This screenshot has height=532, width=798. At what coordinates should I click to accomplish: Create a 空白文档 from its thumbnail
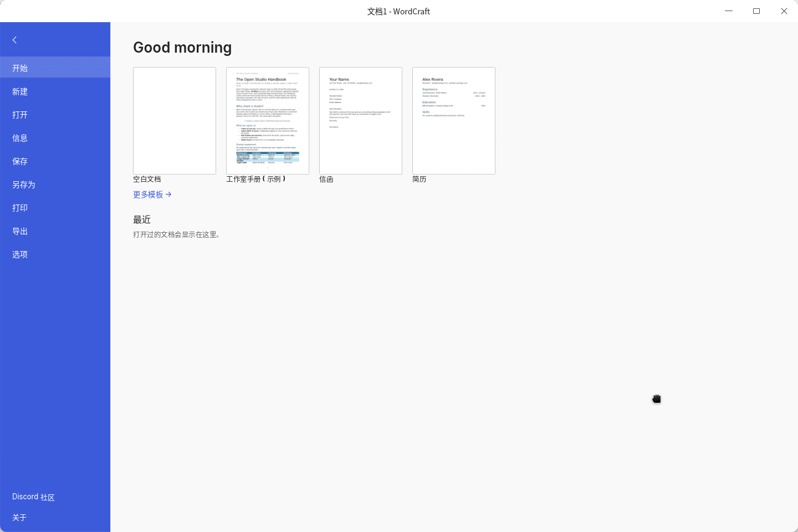click(x=175, y=121)
